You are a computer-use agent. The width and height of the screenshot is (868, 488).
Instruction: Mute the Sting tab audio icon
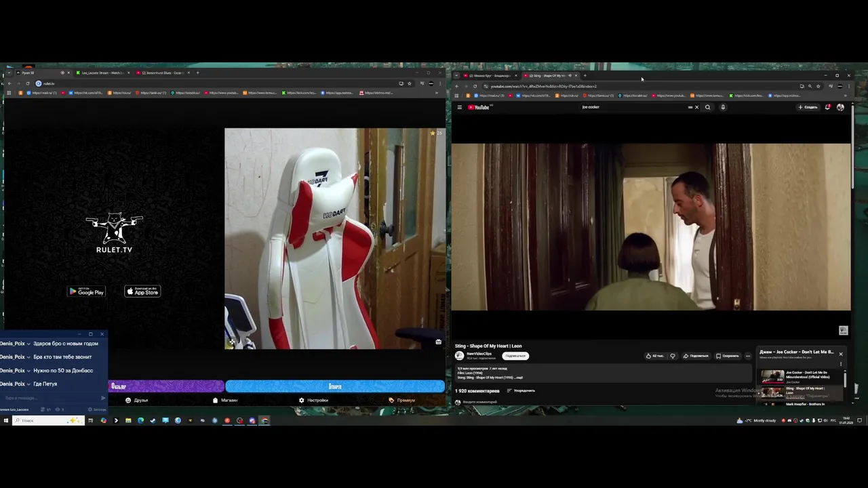coord(570,76)
